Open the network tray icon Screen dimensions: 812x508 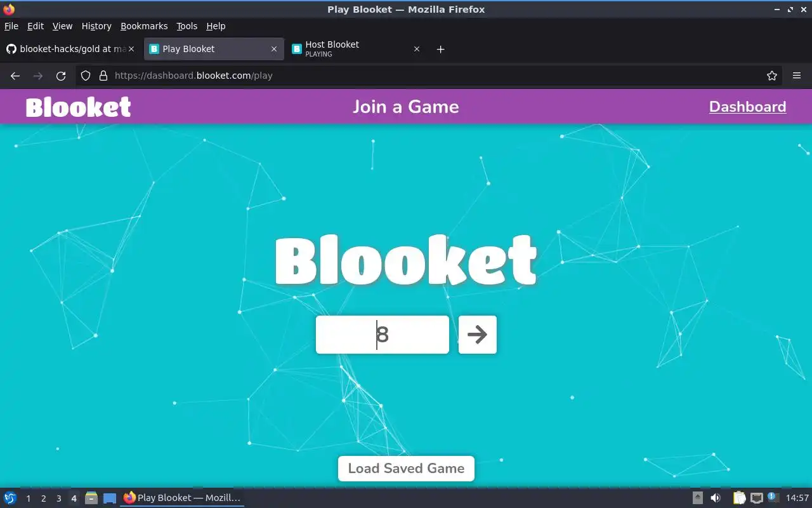coord(756,498)
